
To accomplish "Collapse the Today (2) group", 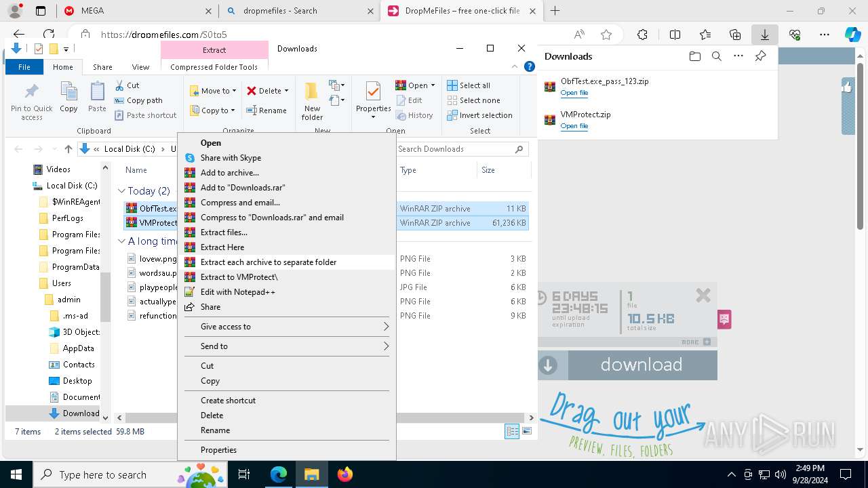I will 121,191.
